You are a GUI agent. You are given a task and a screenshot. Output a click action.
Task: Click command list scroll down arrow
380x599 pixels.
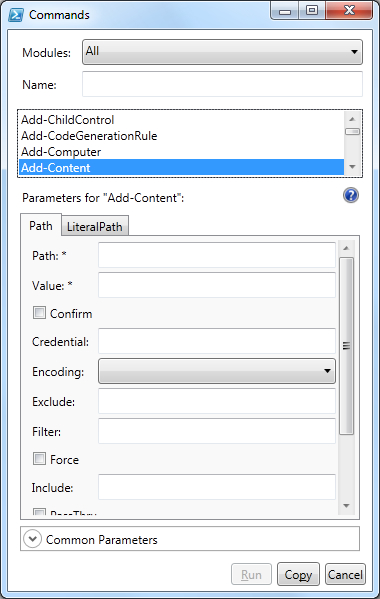click(352, 167)
